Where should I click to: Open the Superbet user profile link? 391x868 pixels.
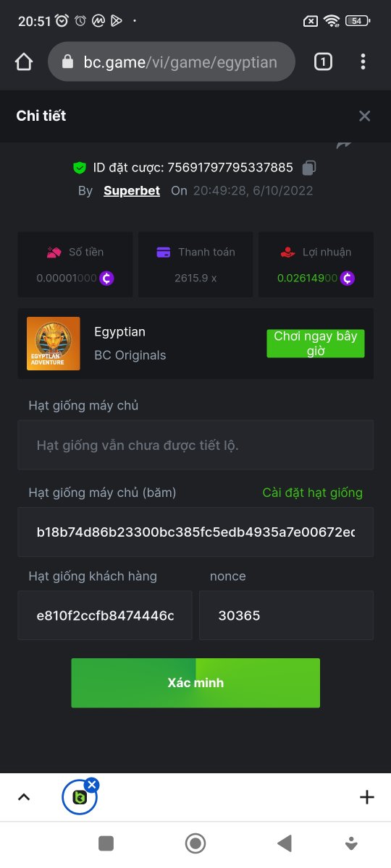tap(132, 191)
